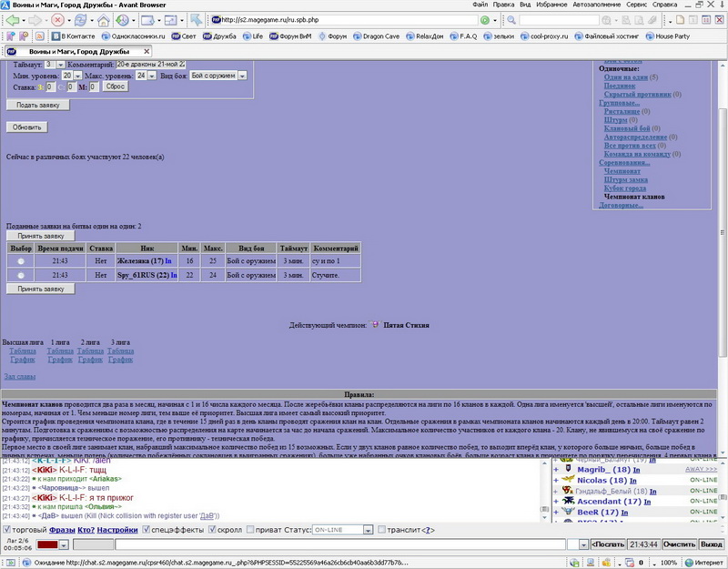Toggle the торговый checkbox
The height and width of the screenshot is (569, 728).
click(6, 530)
